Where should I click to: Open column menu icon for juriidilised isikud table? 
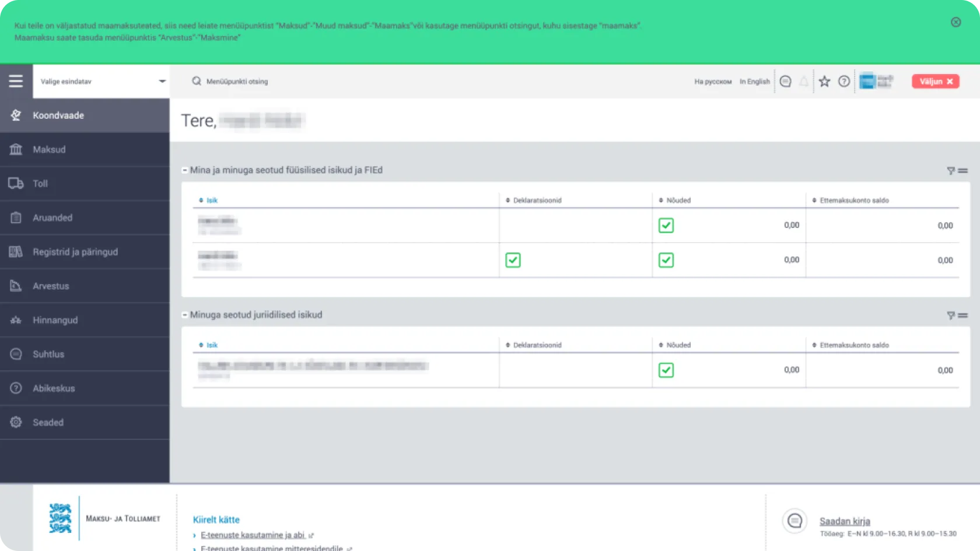click(x=963, y=315)
